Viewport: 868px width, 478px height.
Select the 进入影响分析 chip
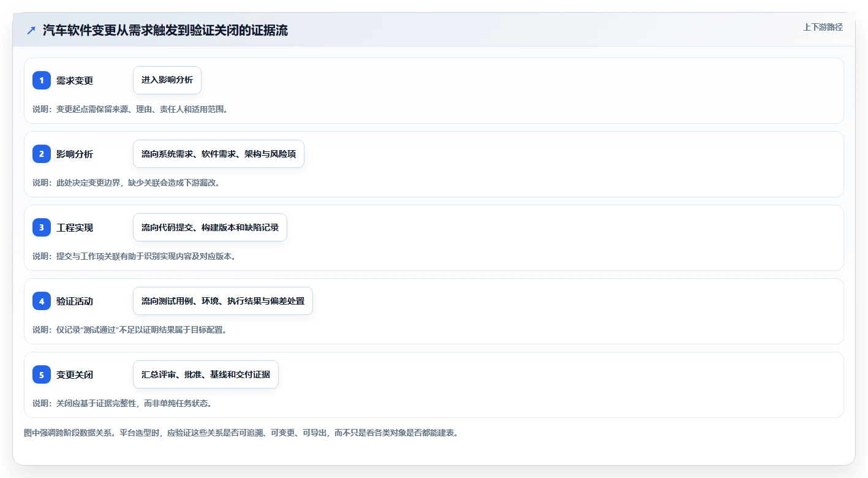(167, 80)
